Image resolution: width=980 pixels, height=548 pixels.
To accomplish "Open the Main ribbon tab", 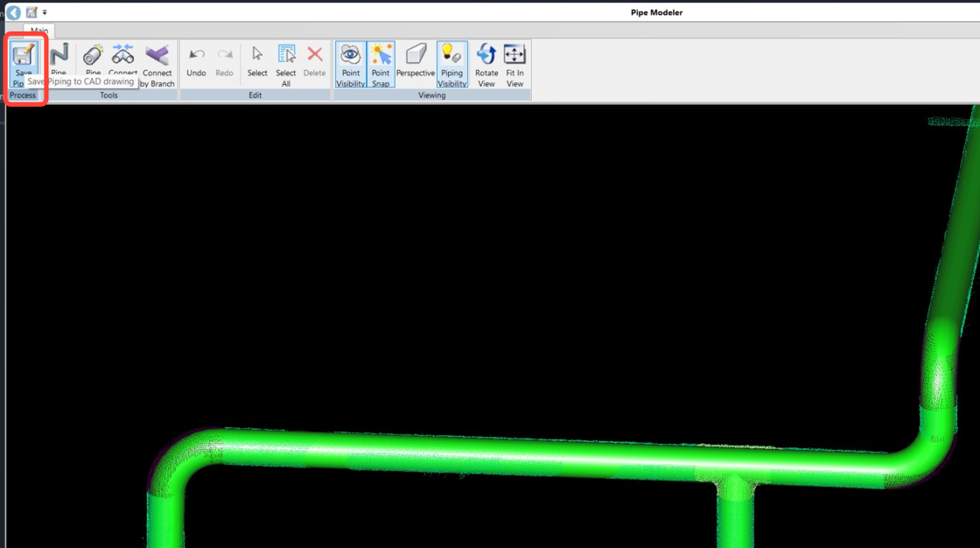I will [x=38, y=31].
